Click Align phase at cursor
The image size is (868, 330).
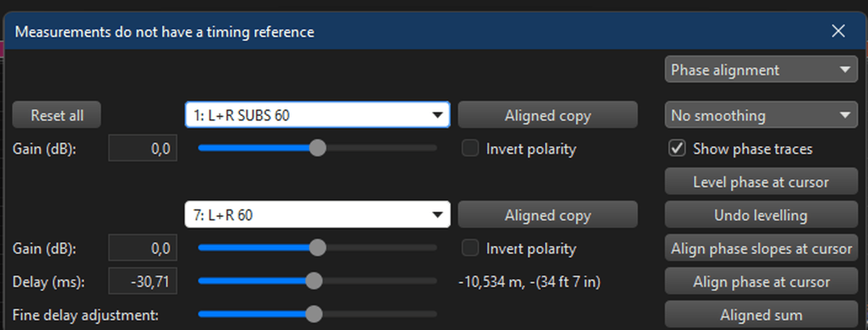[761, 281]
